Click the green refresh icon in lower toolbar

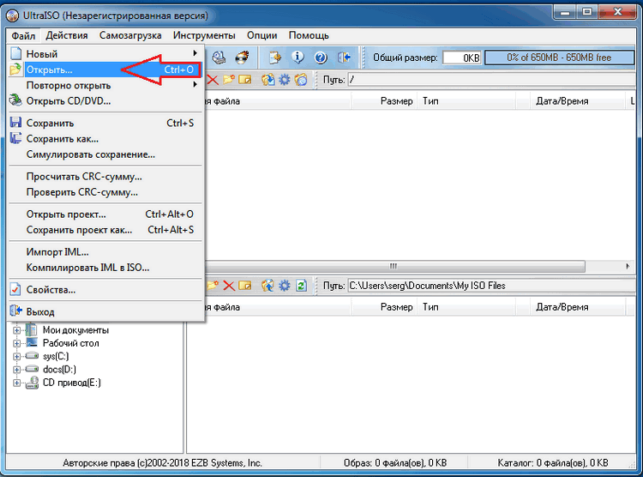pos(301,285)
